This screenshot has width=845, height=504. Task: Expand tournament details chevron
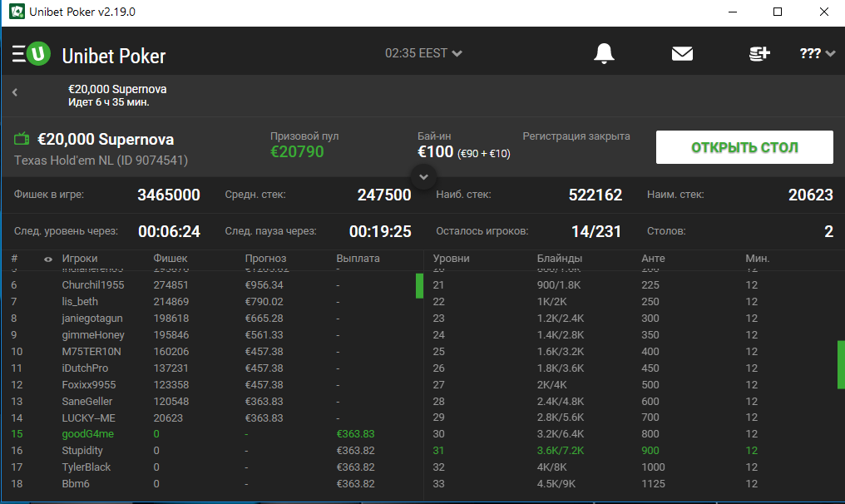pyautogui.click(x=423, y=177)
